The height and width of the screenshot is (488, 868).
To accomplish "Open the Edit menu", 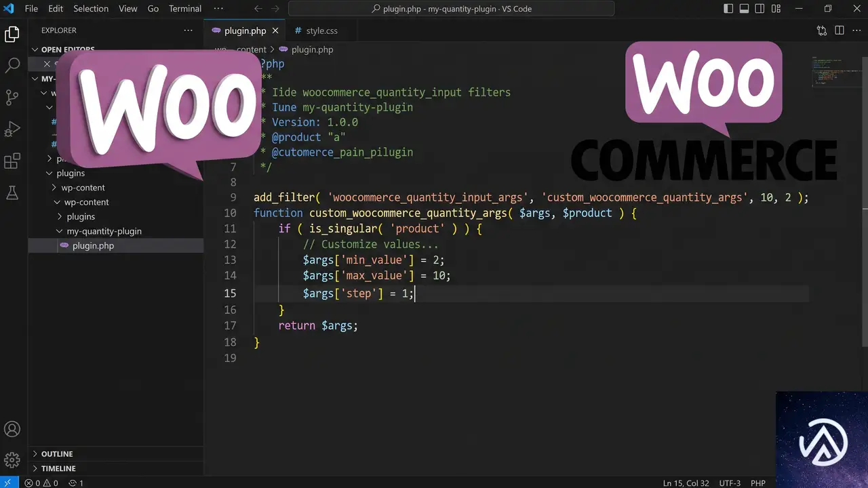I will click(x=56, y=9).
